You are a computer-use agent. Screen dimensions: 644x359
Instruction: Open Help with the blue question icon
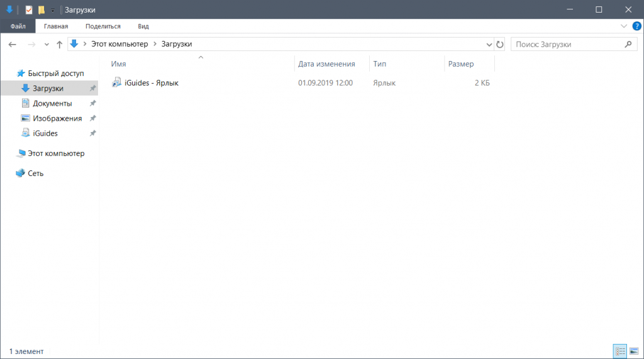(x=636, y=26)
